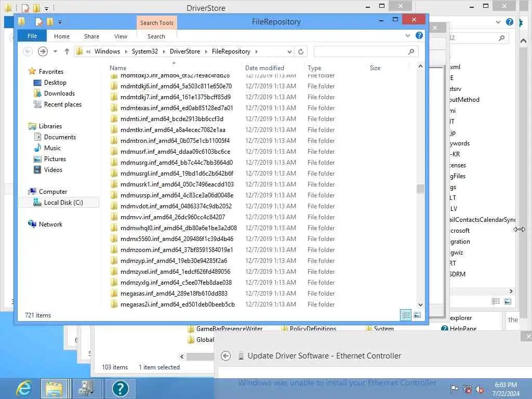Open Videos library

point(53,170)
